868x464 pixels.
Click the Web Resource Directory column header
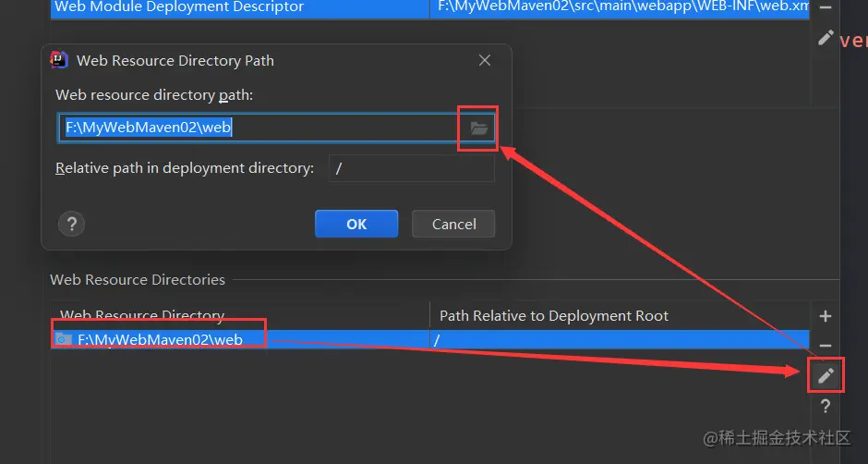[x=240, y=316]
